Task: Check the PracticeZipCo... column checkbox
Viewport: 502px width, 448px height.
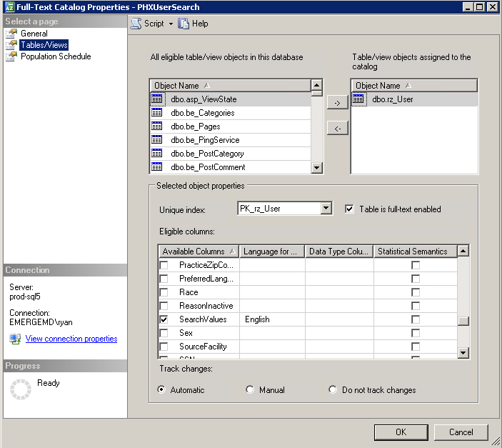Action: coord(164,265)
